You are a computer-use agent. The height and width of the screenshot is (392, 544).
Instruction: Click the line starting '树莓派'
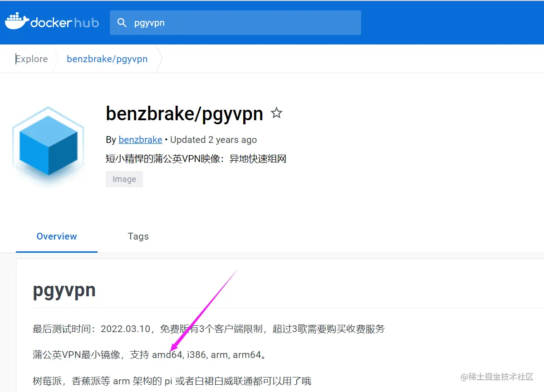tap(172, 381)
